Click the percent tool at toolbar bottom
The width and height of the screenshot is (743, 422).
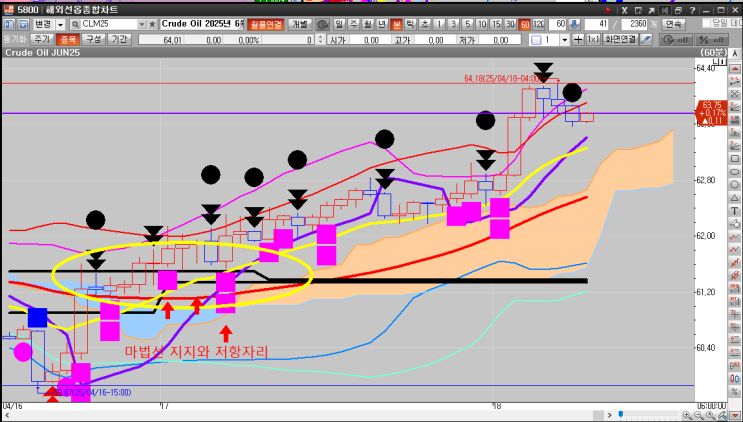coord(734,391)
